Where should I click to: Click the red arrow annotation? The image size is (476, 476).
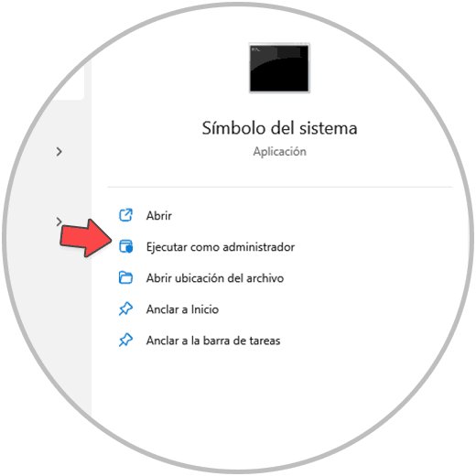85,238
